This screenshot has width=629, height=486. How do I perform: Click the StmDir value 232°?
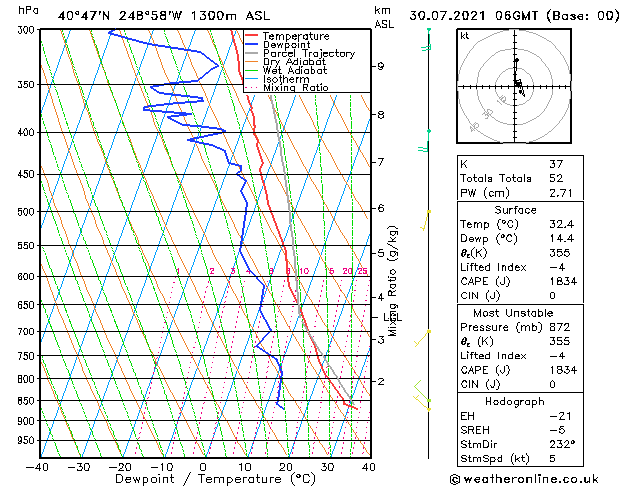562,444
